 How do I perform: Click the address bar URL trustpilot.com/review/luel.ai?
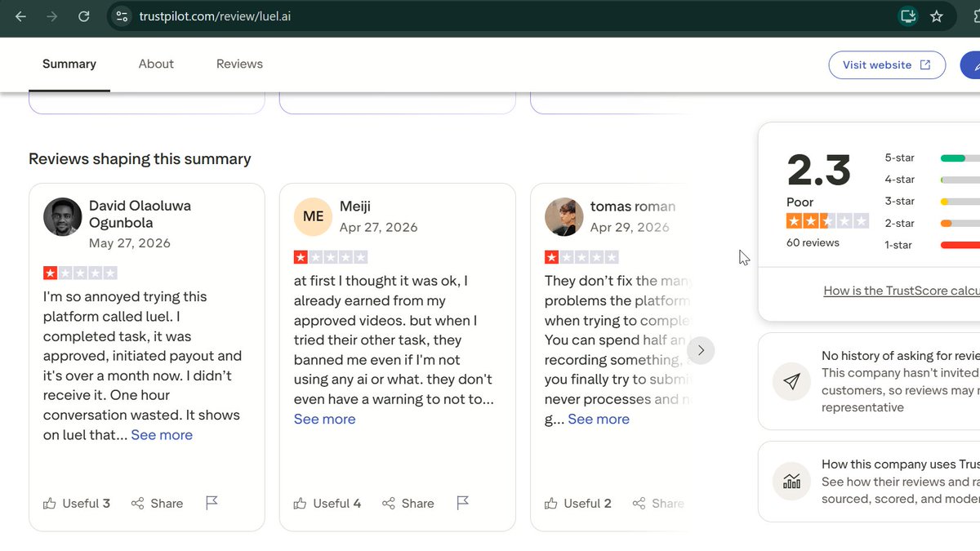[215, 16]
